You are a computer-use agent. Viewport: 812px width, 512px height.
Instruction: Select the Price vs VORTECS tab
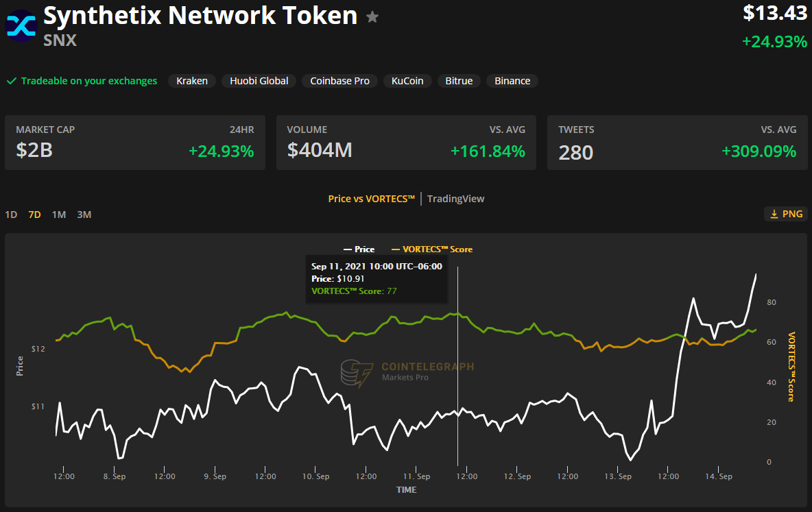[x=372, y=199]
